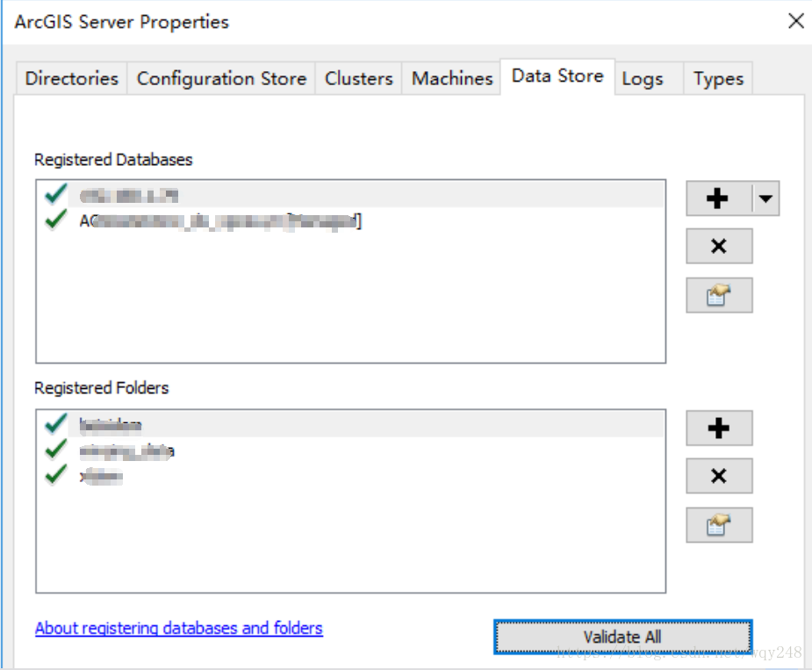Click the Validate All button
The height and width of the screenshot is (670, 812).
(x=623, y=637)
